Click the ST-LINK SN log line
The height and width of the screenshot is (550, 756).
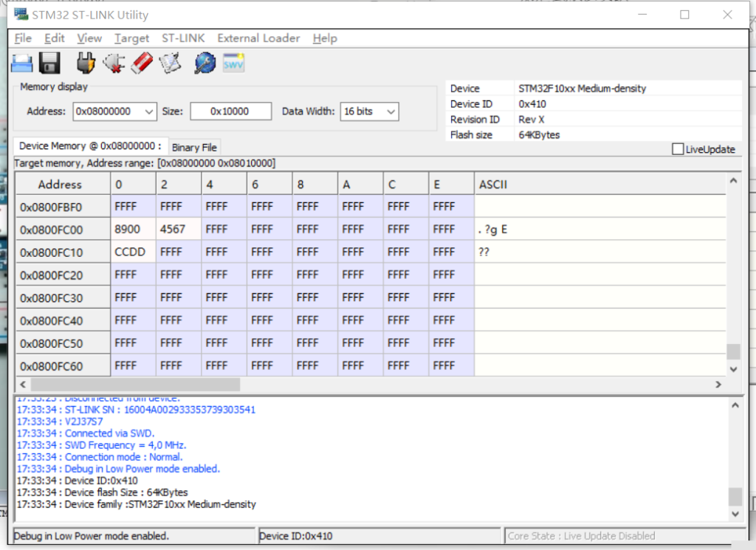tap(136, 410)
